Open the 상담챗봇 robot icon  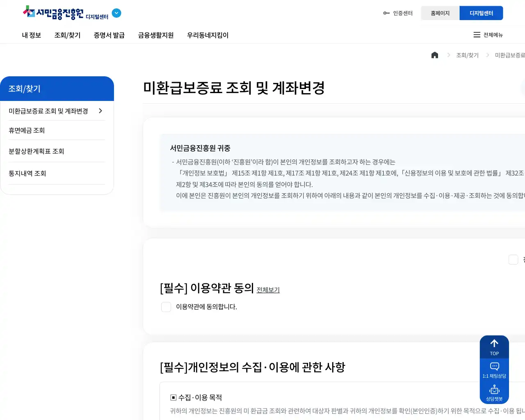pos(494,393)
